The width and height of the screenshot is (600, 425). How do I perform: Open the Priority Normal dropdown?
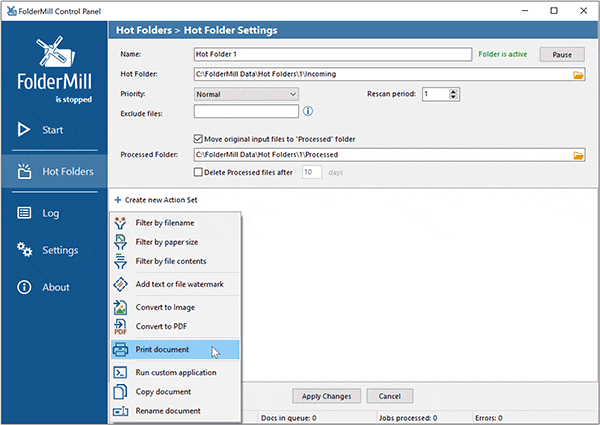coord(246,94)
